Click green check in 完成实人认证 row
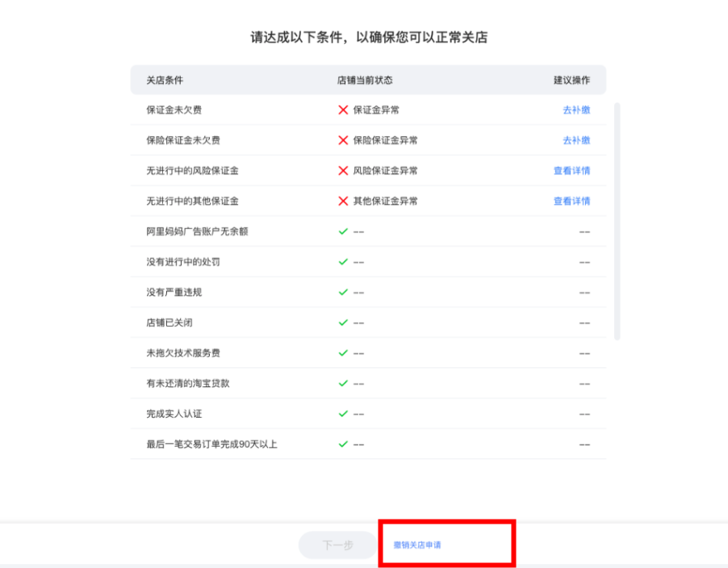 [343, 414]
